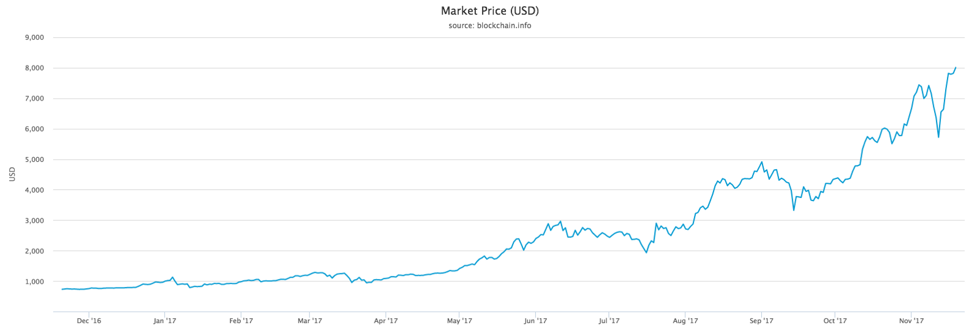Select the 7,000 y-axis label

34,99
